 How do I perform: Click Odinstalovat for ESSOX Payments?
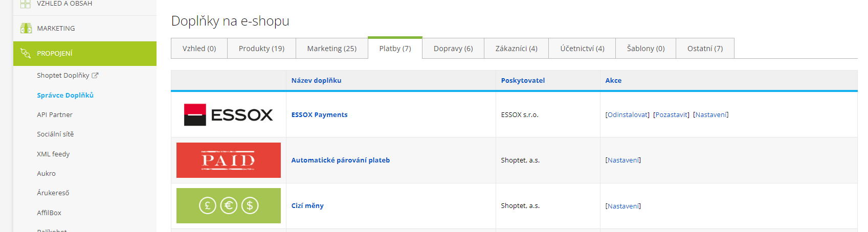point(628,114)
